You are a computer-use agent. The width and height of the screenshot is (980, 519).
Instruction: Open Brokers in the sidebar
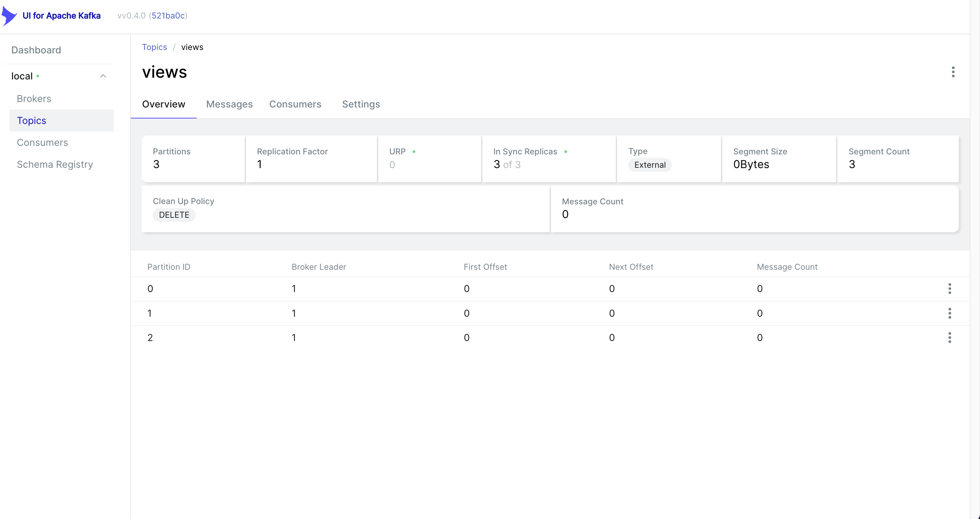(34, 99)
